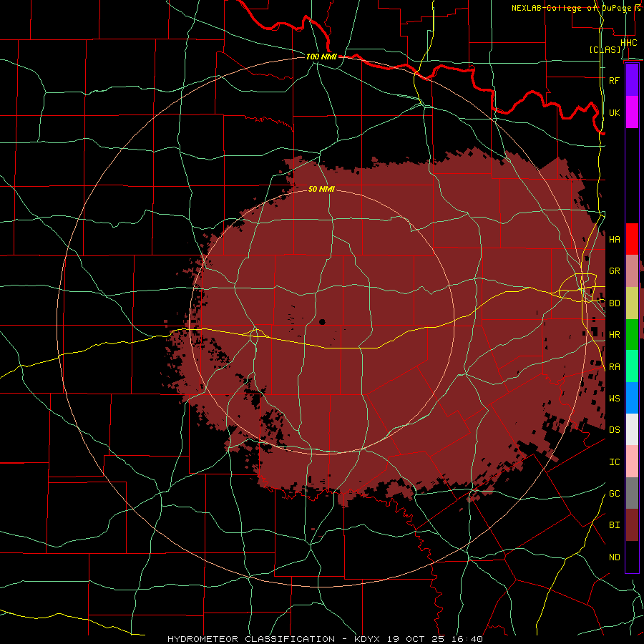Click the BI legend label text
644x644 pixels.
click(x=615, y=525)
